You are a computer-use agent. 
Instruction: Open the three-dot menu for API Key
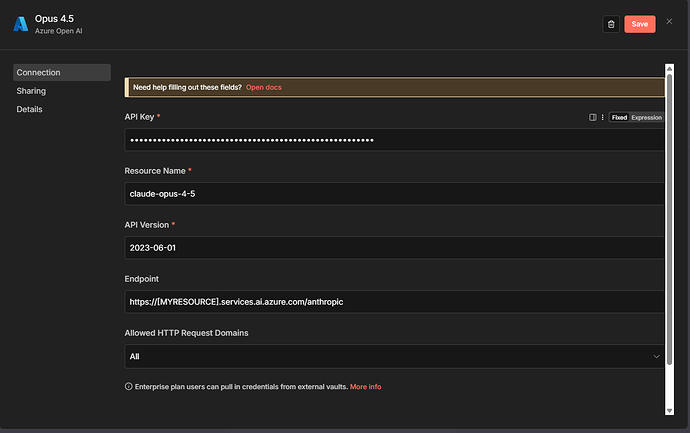[x=602, y=117]
